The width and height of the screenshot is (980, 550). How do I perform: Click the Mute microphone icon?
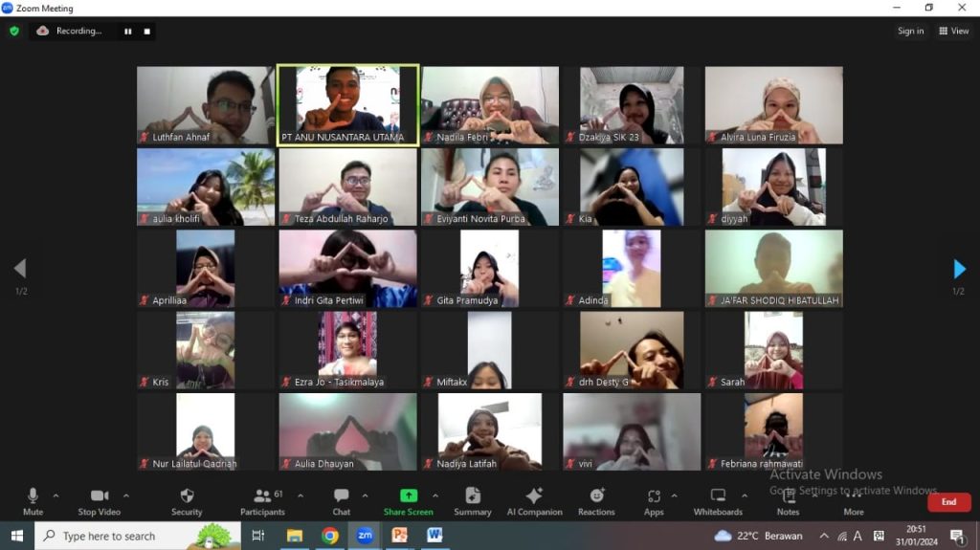tap(33, 496)
